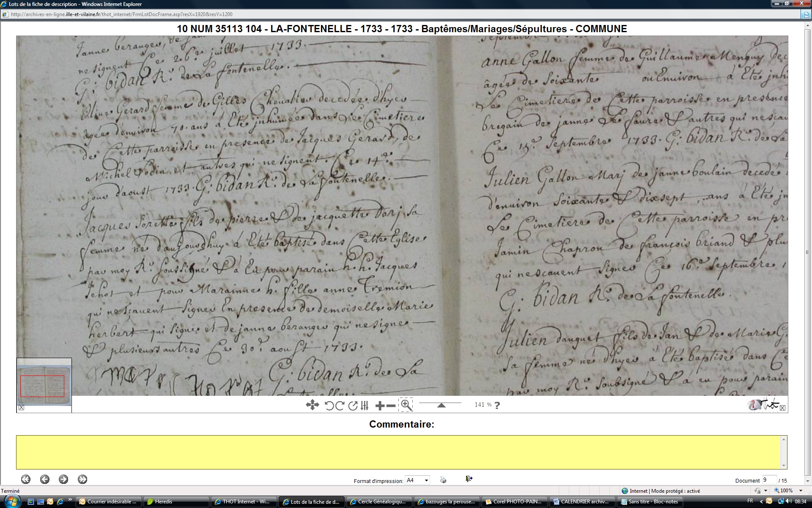
Task: Click document number input field
Action: pos(769,480)
